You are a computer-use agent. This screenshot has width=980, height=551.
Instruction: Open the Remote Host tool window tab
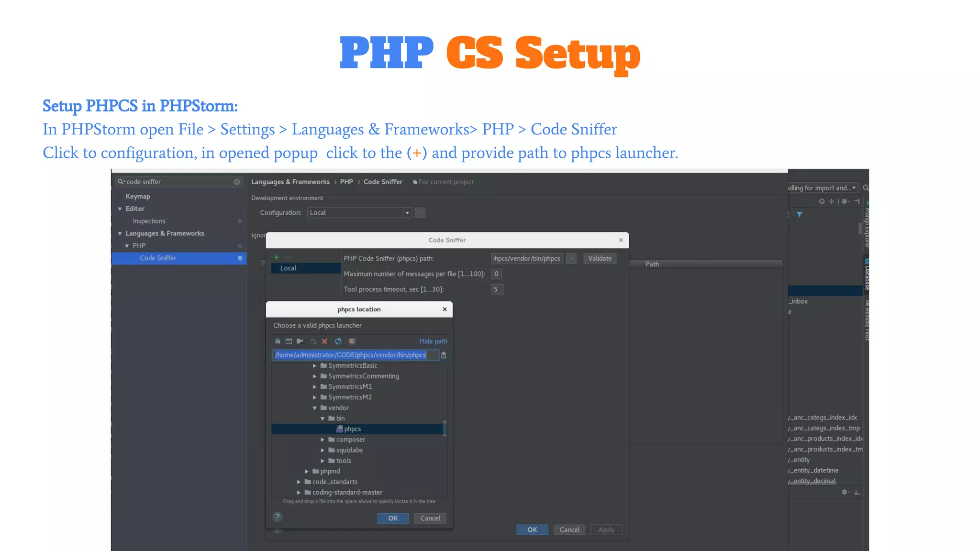pyautogui.click(x=867, y=321)
